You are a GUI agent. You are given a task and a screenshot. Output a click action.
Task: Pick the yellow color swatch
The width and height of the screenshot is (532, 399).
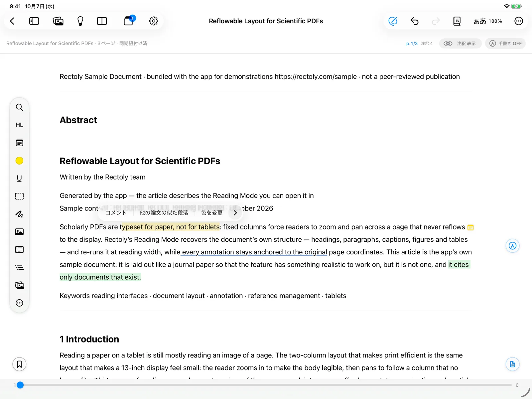(19, 161)
